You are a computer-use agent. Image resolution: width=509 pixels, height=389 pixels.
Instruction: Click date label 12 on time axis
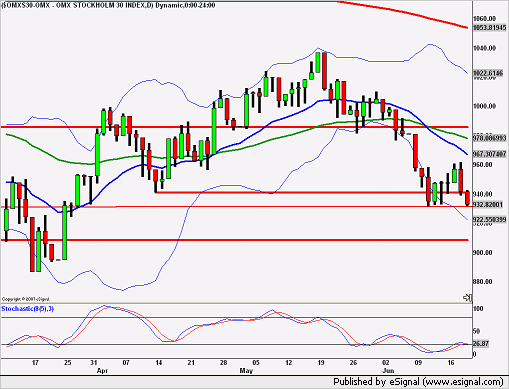click(289, 363)
